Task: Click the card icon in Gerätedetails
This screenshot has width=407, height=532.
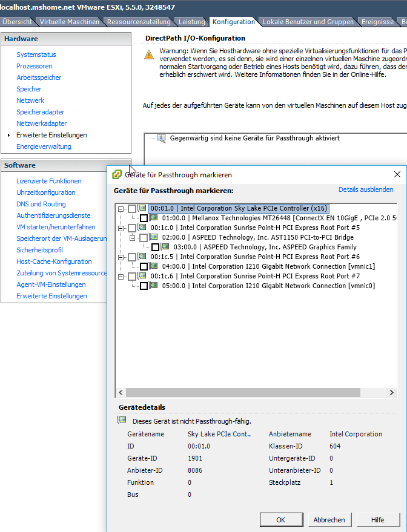Action: click(122, 420)
